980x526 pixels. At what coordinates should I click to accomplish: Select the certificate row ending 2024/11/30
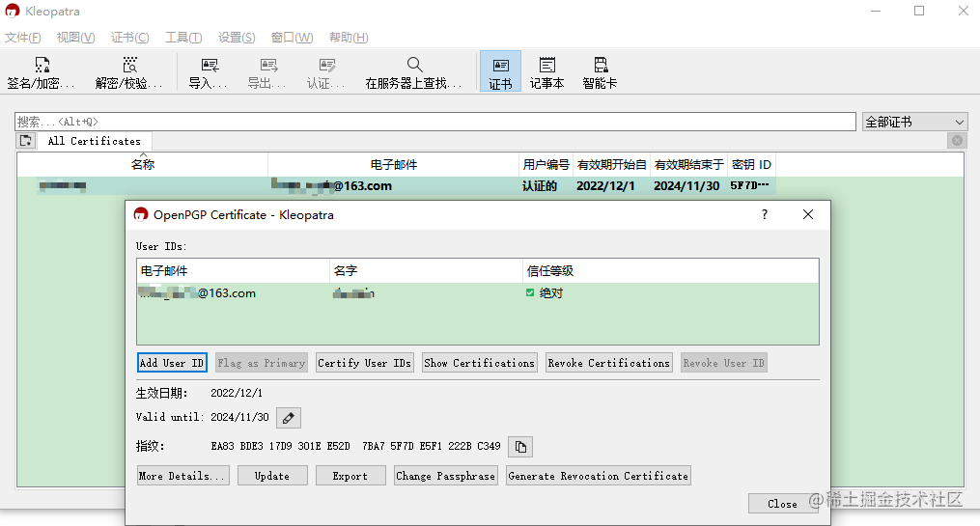[396, 186]
